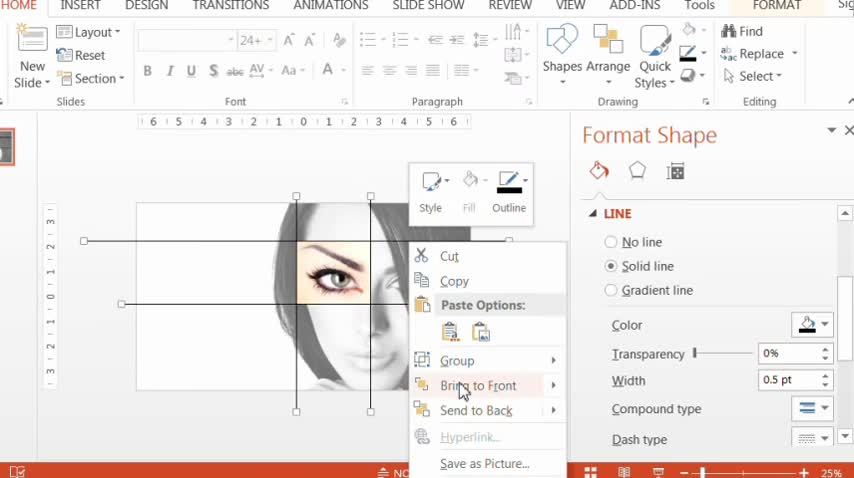Open the Format Shape pane options arrow

click(x=831, y=130)
